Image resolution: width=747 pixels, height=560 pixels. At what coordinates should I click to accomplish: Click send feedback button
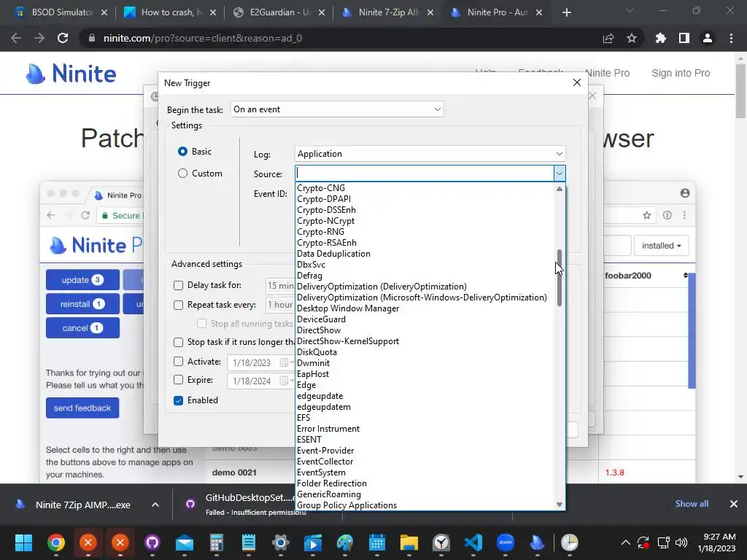[82, 408]
